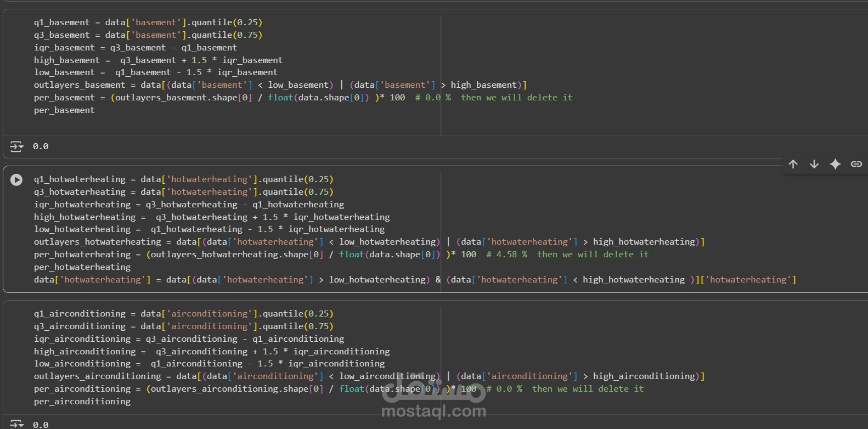Click line starting 'q1_hotwaterheating ='
This screenshot has height=429, width=868.
184,179
